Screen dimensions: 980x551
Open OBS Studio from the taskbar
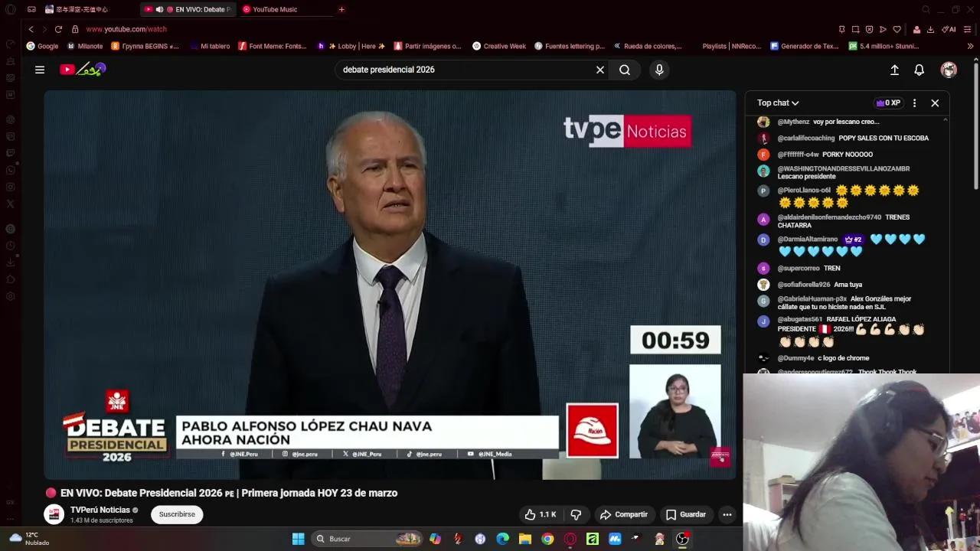tap(682, 539)
